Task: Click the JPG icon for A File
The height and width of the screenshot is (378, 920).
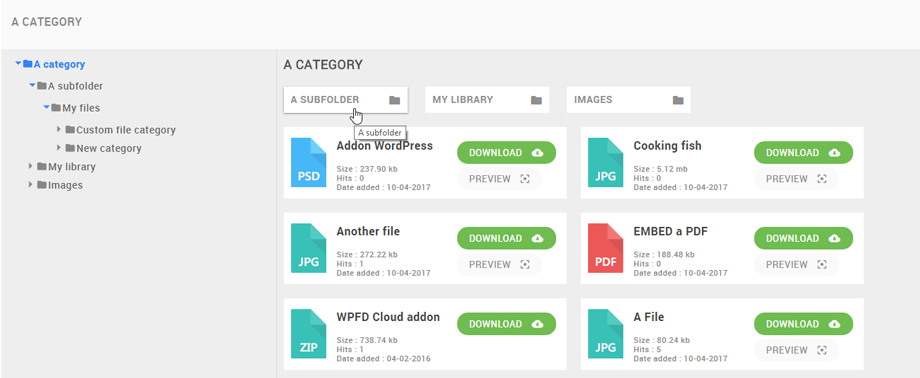Action: coord(606,334)
